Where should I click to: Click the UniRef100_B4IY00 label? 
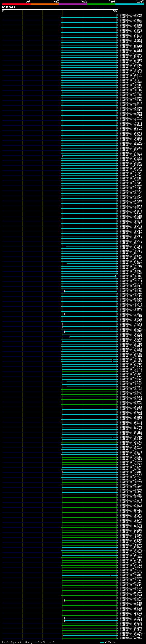click(x=131, y=582)
